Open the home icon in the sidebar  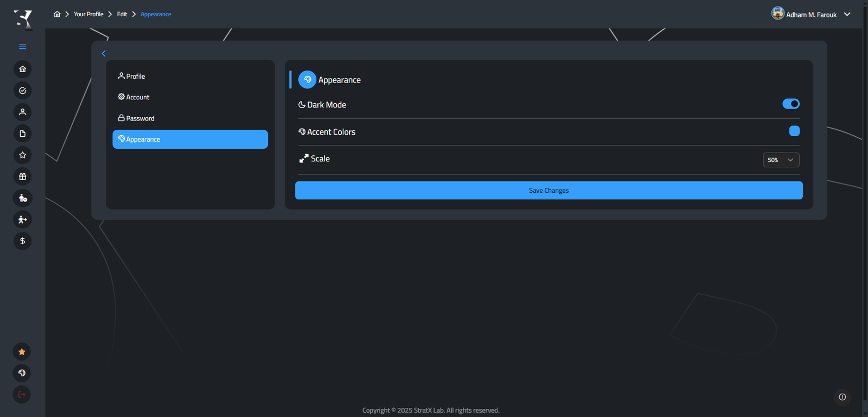22,69
